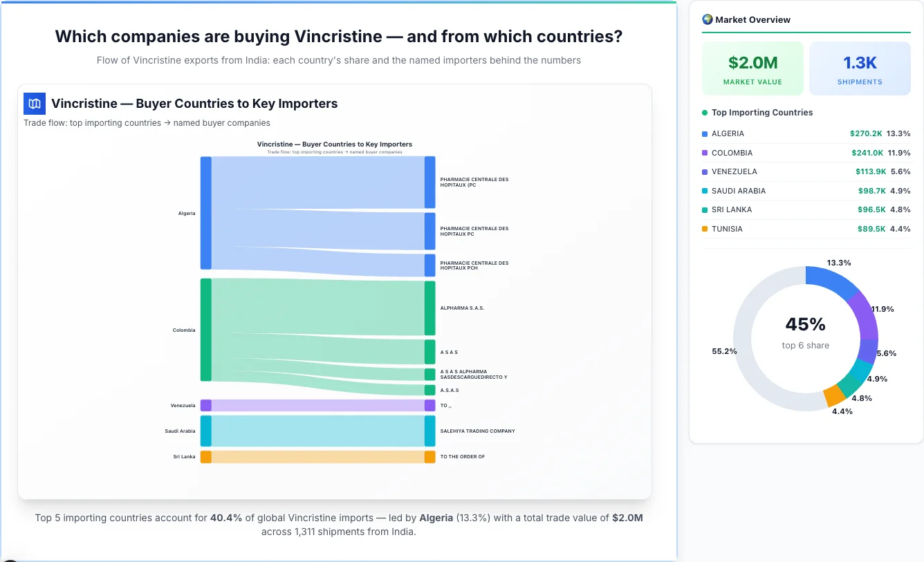Click the green dot beside Top Importing Countries

704,112
